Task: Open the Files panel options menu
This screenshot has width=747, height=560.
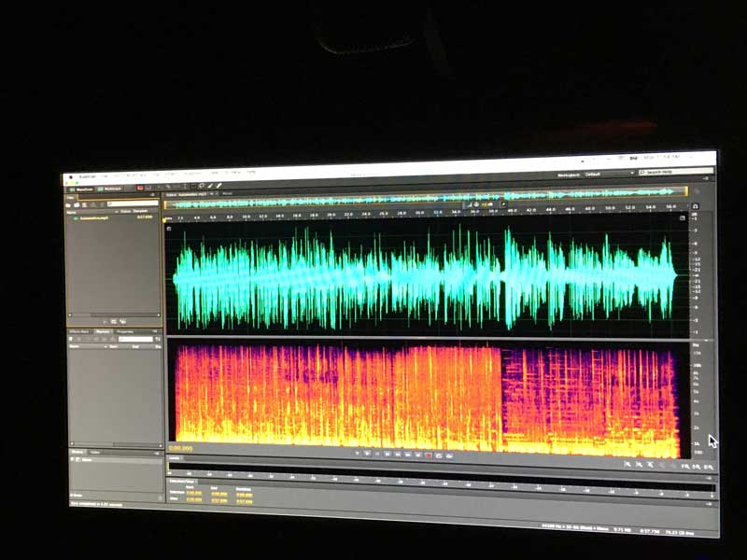Action: [152, 194]
